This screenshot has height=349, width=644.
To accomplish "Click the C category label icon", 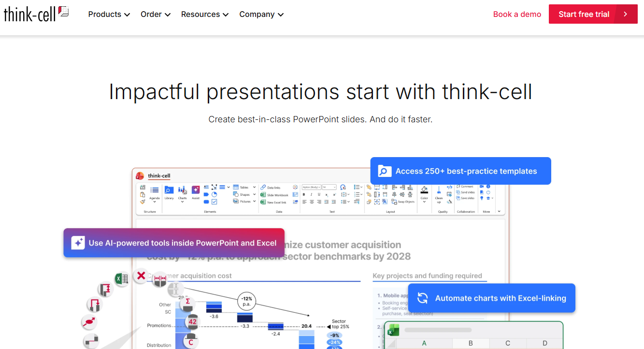I will pyautogui.click(x=191, y=341).
